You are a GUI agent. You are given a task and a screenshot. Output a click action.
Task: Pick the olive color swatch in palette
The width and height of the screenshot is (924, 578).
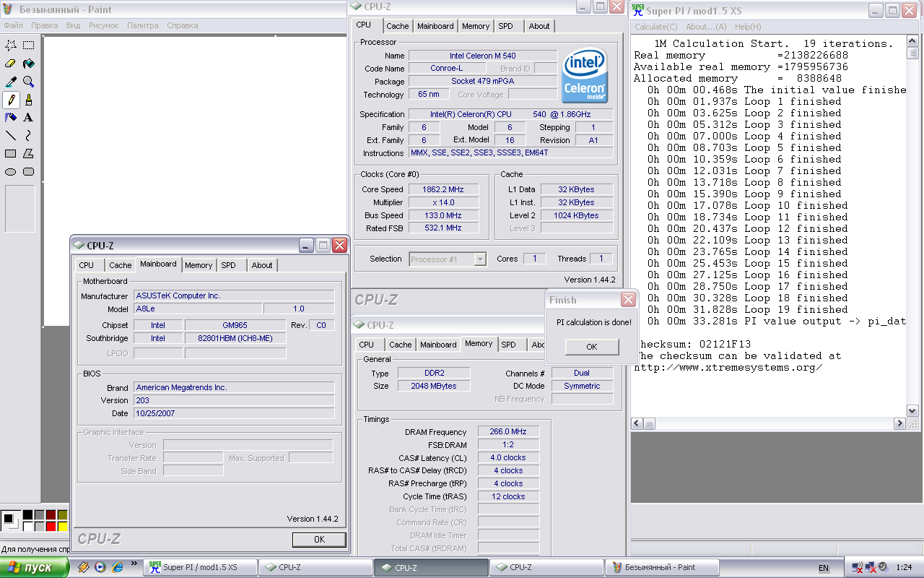click(x=62, y=515)
